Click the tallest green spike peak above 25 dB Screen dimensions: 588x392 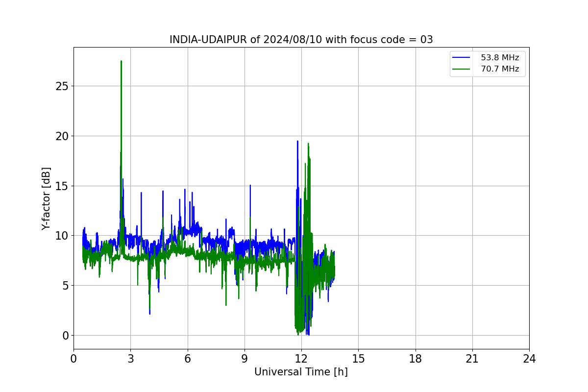[121, 61]
